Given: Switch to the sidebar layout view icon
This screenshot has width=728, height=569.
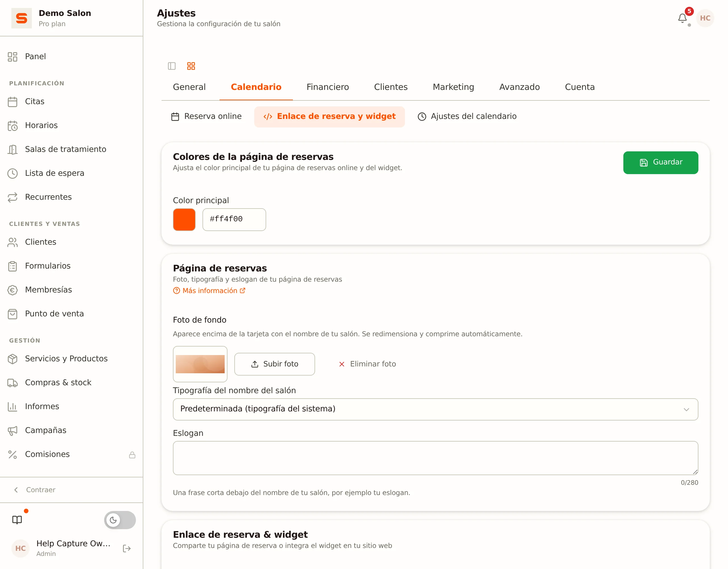Looking at the screenshot, I should tap(172, 66).
